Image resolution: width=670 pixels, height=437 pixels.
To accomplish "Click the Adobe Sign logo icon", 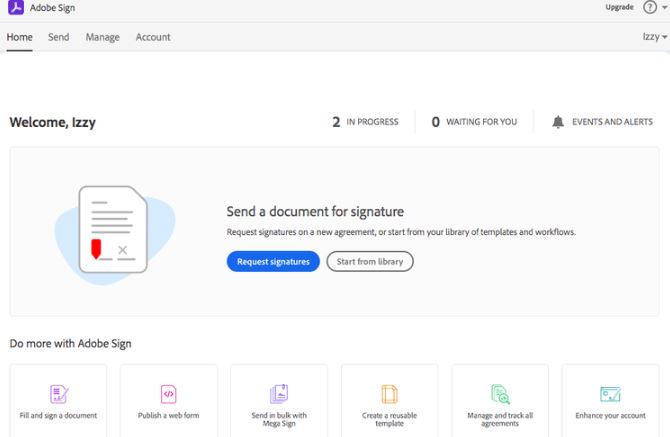I will [16, 7].
